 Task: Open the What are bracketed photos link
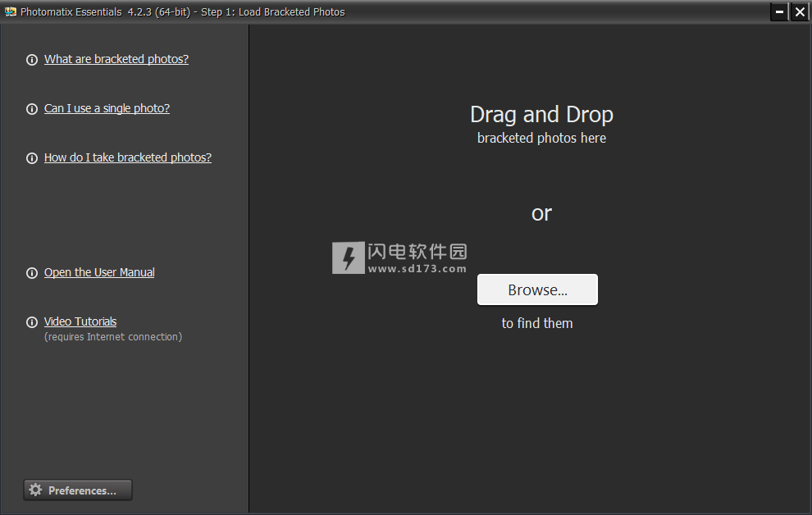116,59
